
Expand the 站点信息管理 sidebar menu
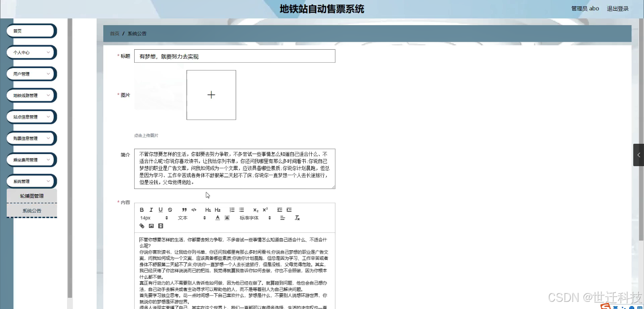point(31,117)
